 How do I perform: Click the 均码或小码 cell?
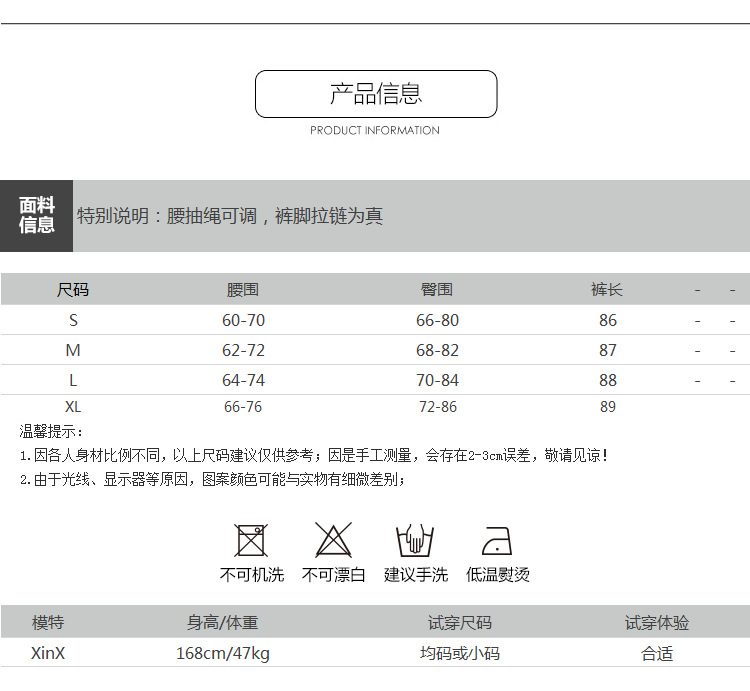tap(460, 653)
